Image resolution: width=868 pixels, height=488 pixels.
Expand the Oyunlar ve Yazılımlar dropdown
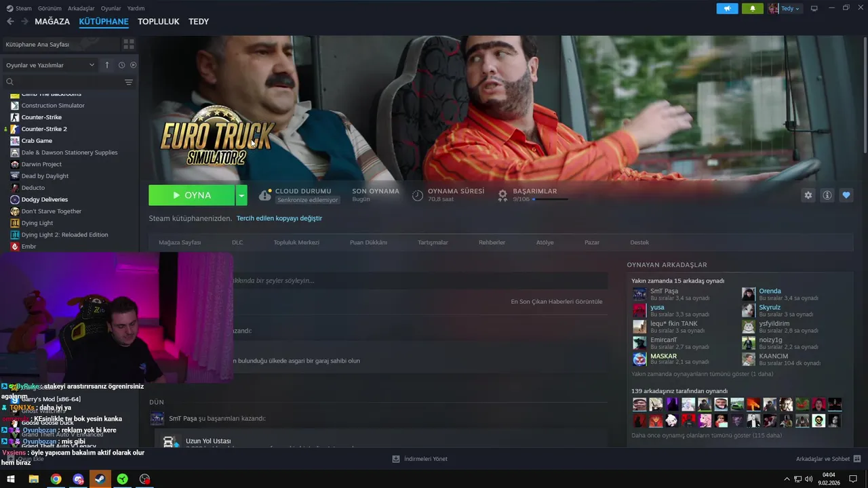51,65
